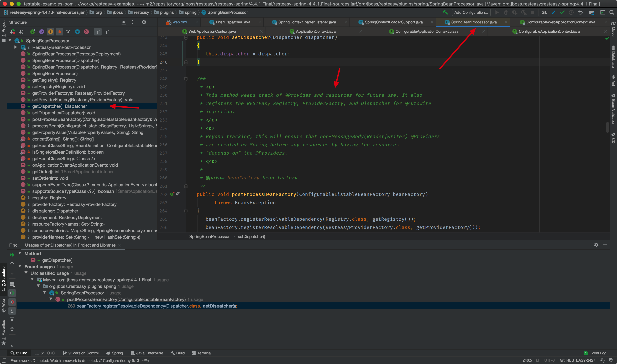This screenshot has height=364, width=617.
Task: Toggle Show Lambdas filter in Structure
Action: (86, 31)
